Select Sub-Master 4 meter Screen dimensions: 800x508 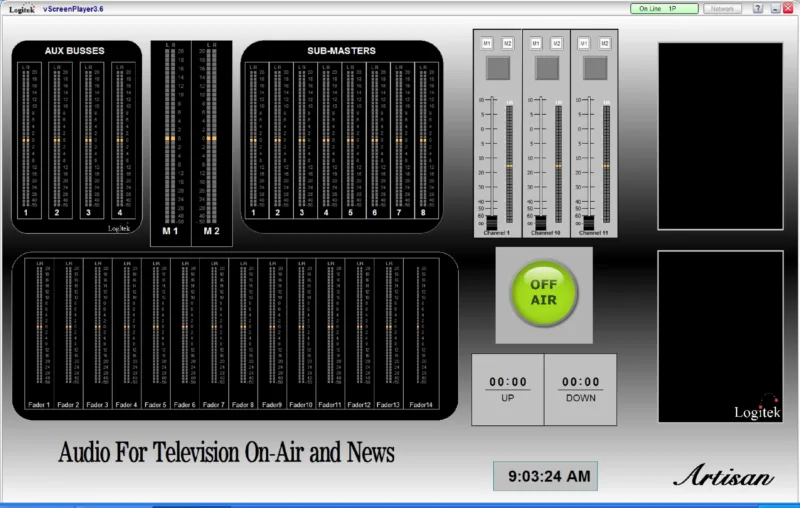(x=330, y=140)
